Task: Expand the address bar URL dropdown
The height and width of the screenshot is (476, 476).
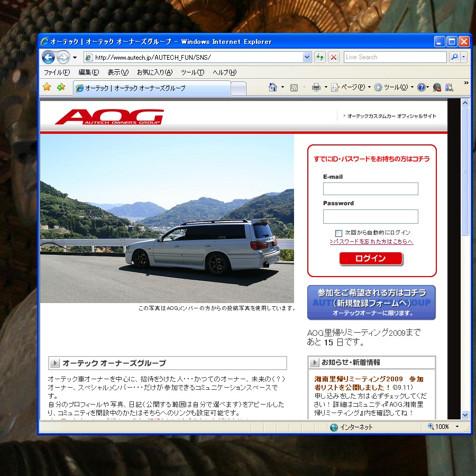Action: point(307,57)
